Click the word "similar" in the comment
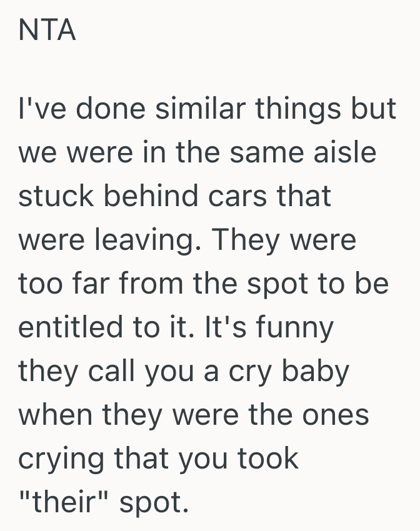The height and width of the screenshot is (531, 420). (195, 109)
